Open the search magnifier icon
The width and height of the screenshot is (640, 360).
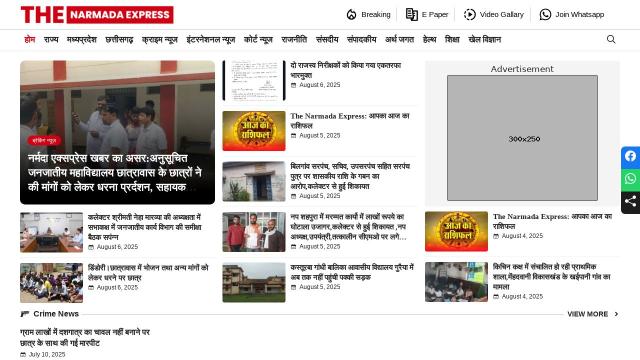[x=611, y=39]
